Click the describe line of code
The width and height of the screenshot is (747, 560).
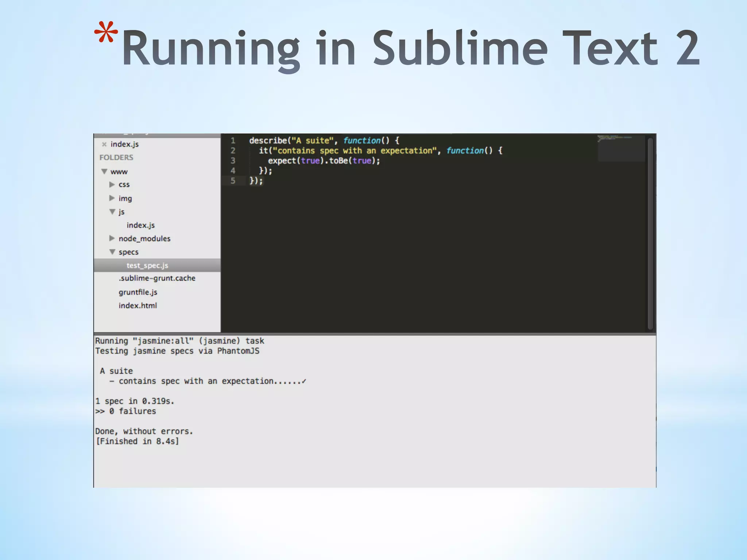point(324,141)
